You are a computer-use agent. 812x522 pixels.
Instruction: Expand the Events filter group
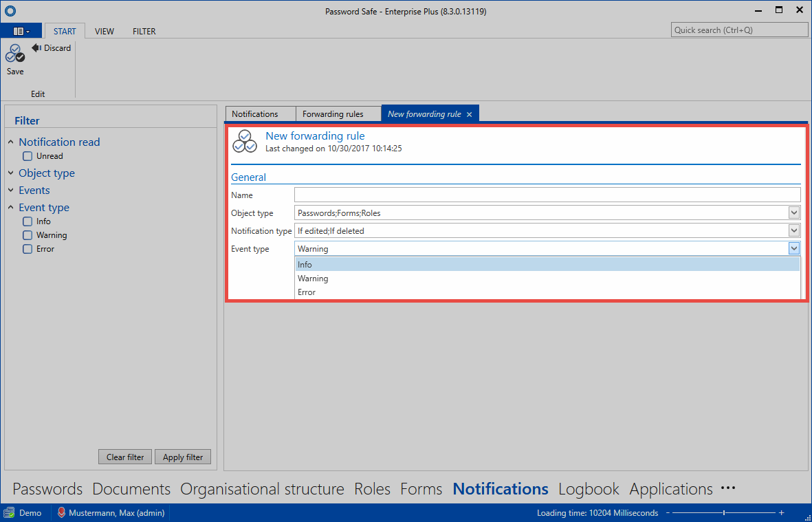click(x=11, y=190)
